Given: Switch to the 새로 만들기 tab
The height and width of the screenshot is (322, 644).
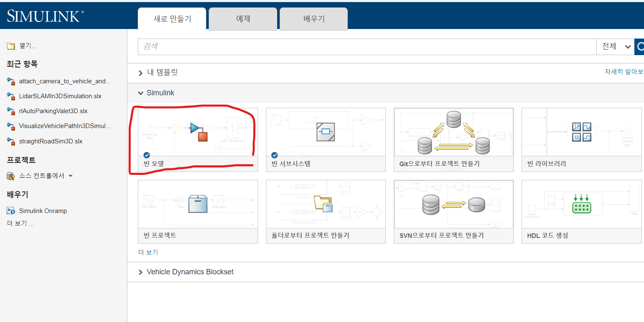Looking at the screenshot, I should tap(172, 19).
